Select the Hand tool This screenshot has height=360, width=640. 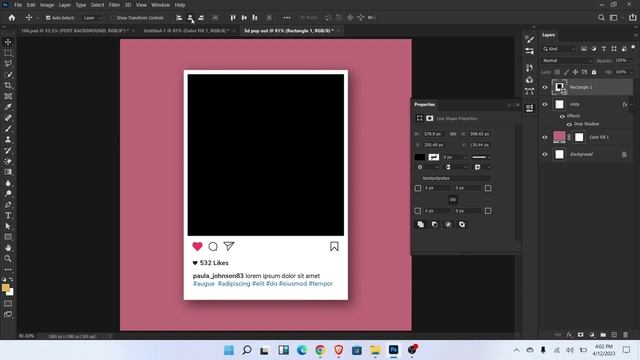[8, 248]
